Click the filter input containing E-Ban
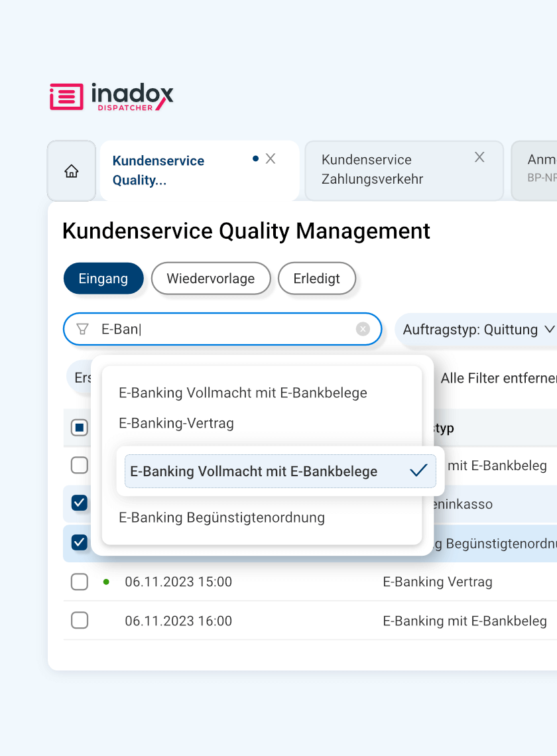557x756 pixels. click(222, 329)
